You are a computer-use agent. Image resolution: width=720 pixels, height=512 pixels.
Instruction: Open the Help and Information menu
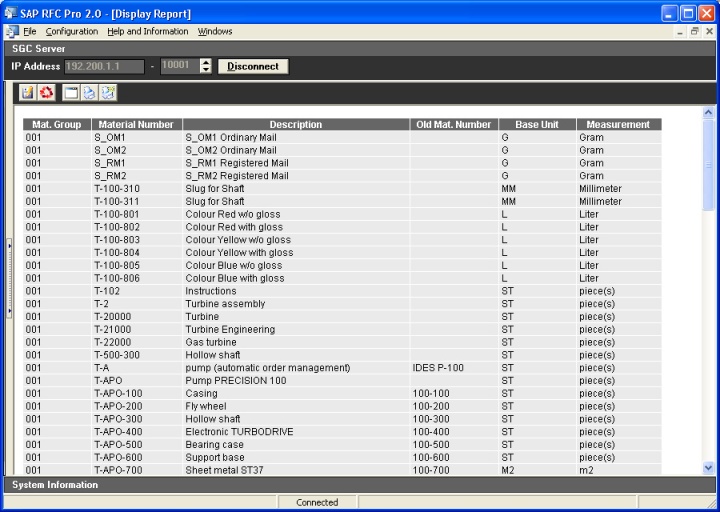[148, 31]
